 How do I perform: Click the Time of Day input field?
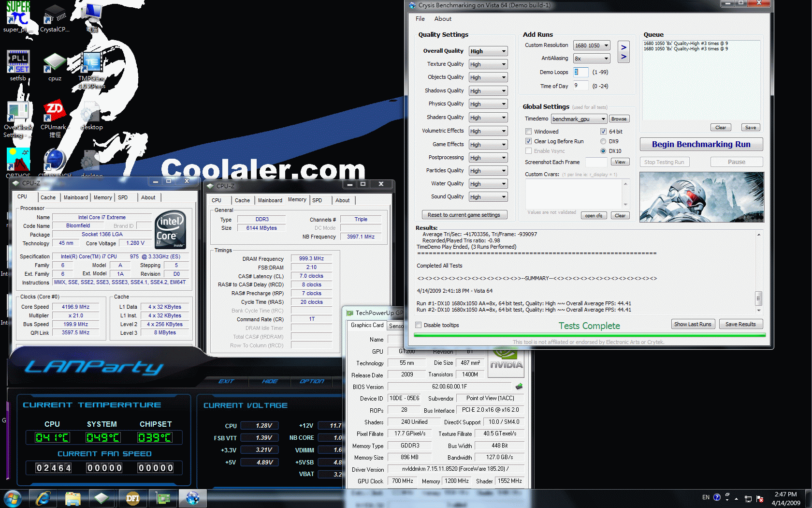point(580,86)
